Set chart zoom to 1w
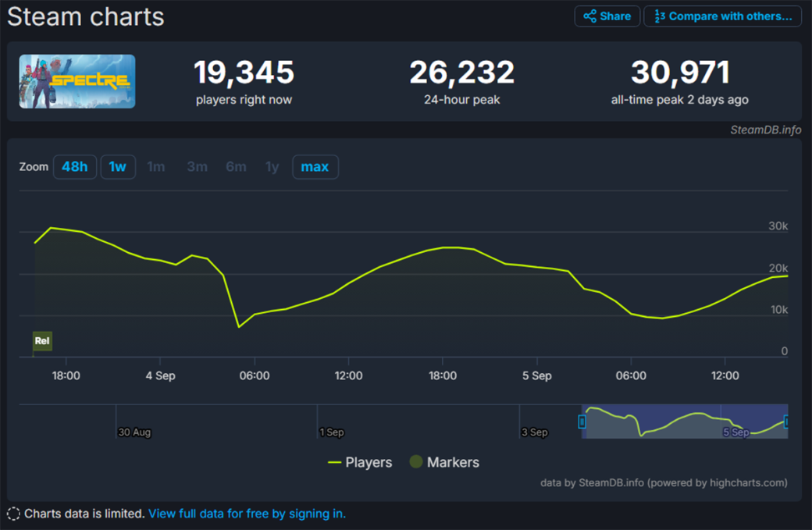Image resolution: width=812 pixels, height=530 pixels. (118, 167)
